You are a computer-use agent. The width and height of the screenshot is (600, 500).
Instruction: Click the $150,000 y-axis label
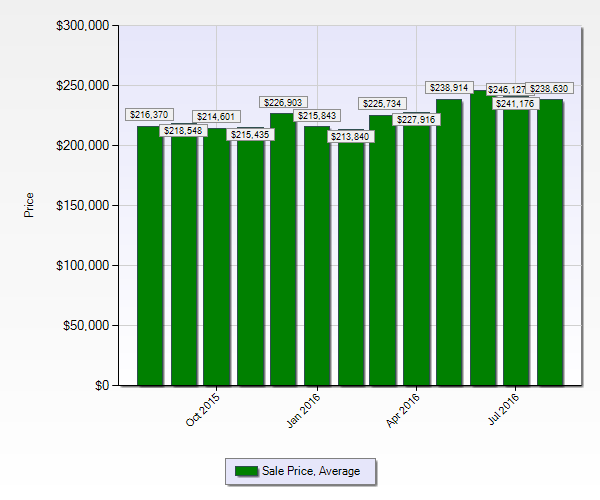tap(83, 206)
